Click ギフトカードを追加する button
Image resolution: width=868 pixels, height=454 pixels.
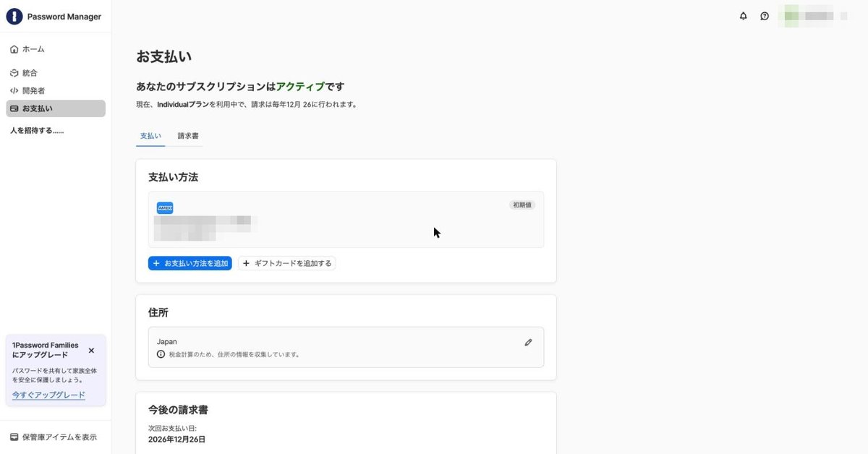(x=286, y=263)
